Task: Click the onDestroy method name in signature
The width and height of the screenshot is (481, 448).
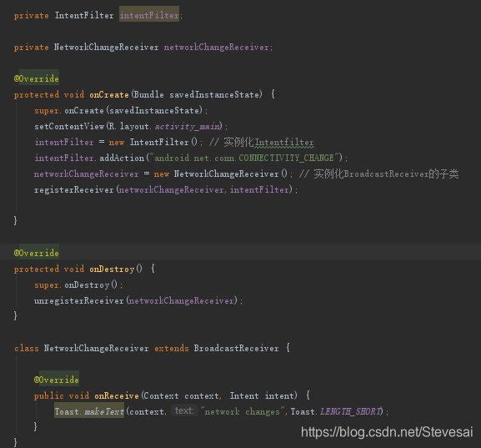Action: (x=112, y=269)
